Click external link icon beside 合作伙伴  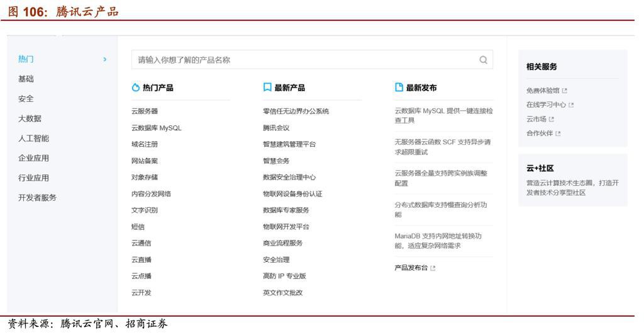pos(558,133)
